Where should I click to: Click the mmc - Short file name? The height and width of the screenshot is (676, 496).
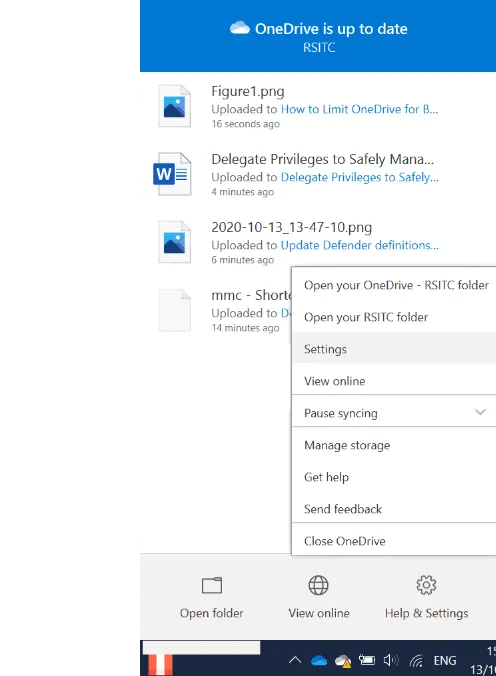[251, 295]
